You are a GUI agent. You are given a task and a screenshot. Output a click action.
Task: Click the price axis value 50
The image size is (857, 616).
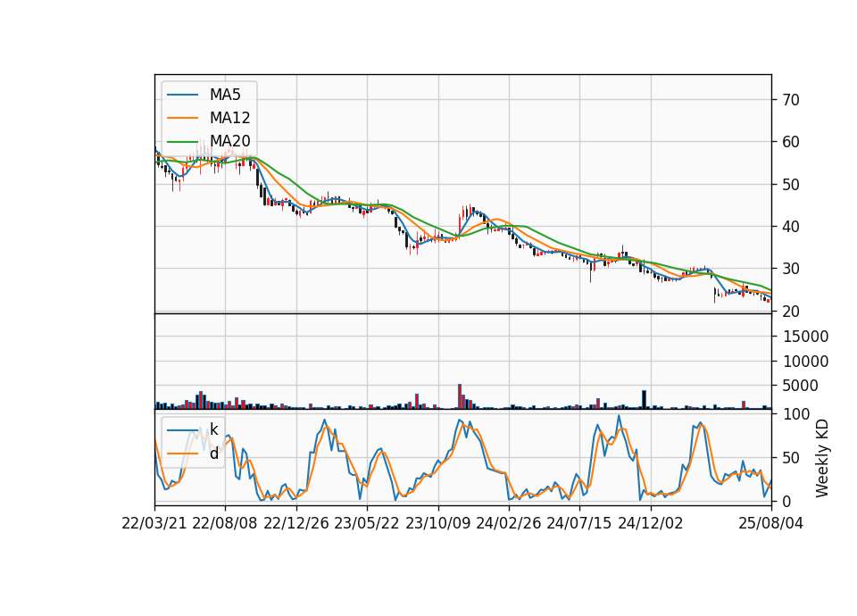pos(791,185)
